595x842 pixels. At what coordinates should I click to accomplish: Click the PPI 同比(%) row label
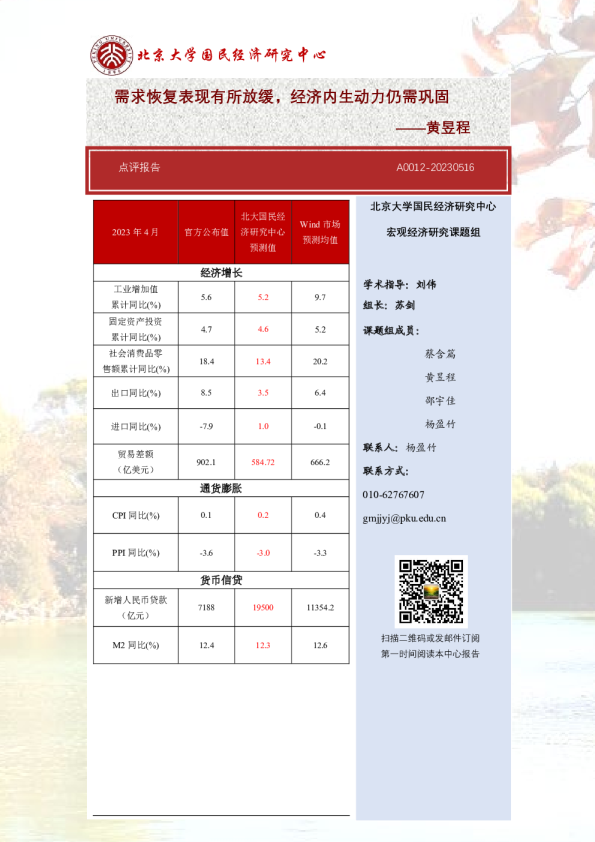point(136,553)
